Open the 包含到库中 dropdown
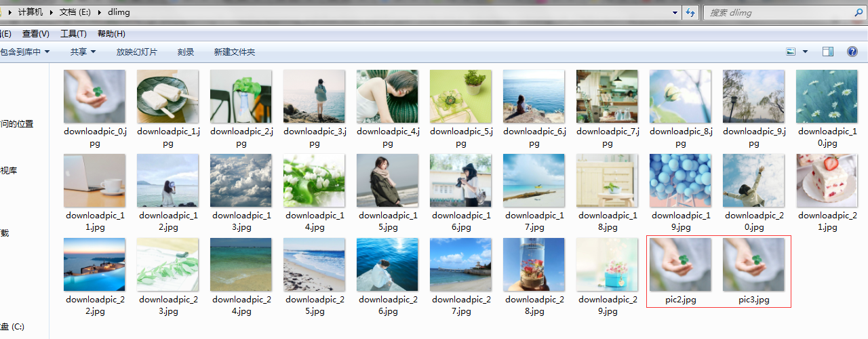This screenshot has width=868, height=339. pos(25,52)
